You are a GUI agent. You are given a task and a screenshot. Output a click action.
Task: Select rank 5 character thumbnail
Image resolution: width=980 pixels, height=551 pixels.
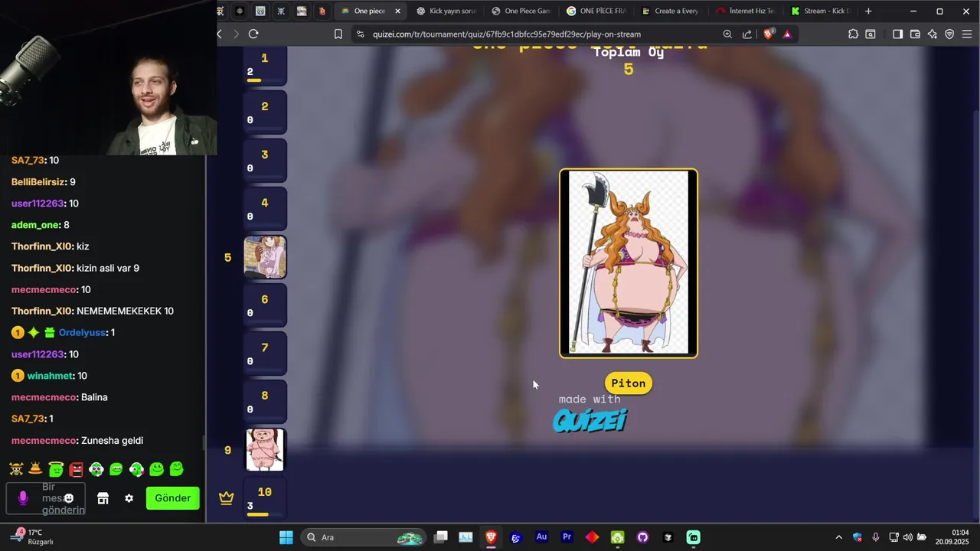tap(265, 257)
